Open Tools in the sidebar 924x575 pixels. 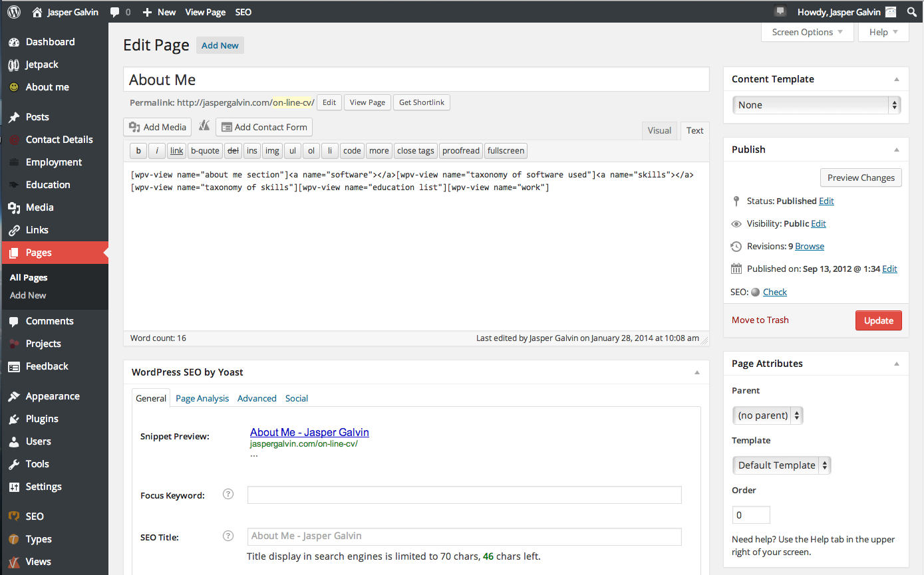point(37,464)
